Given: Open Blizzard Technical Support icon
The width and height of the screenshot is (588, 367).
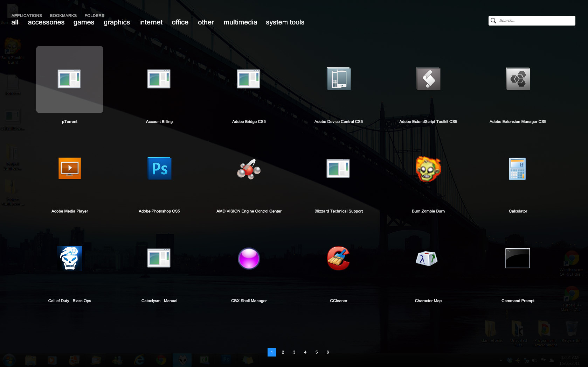Looking at the screenshot, I should pos(338,169).
